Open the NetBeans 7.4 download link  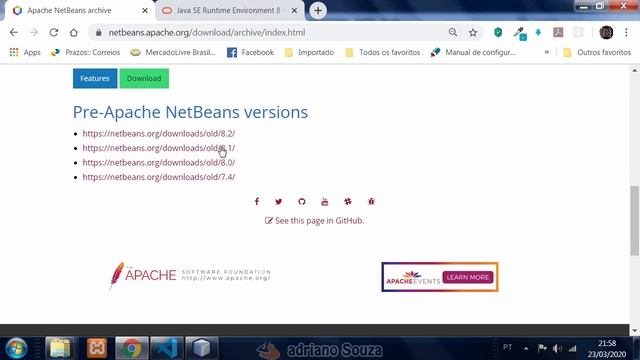tap(159, 177)
